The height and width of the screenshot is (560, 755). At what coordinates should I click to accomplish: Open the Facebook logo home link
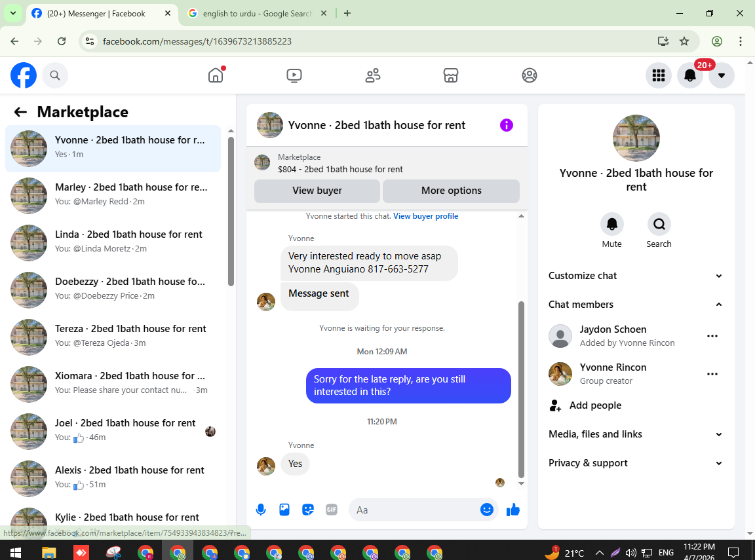tap(24, 75)
